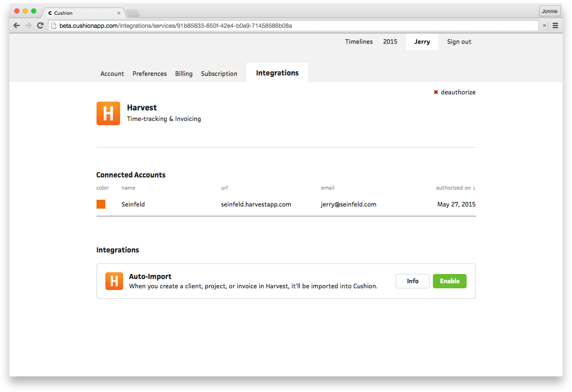Click the large Harvest logo icon
Screen dimensions: 572x392
[108, 113]
